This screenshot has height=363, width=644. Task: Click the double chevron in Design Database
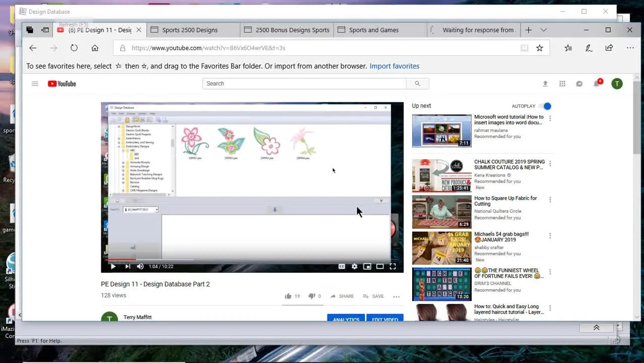[596, 328]
